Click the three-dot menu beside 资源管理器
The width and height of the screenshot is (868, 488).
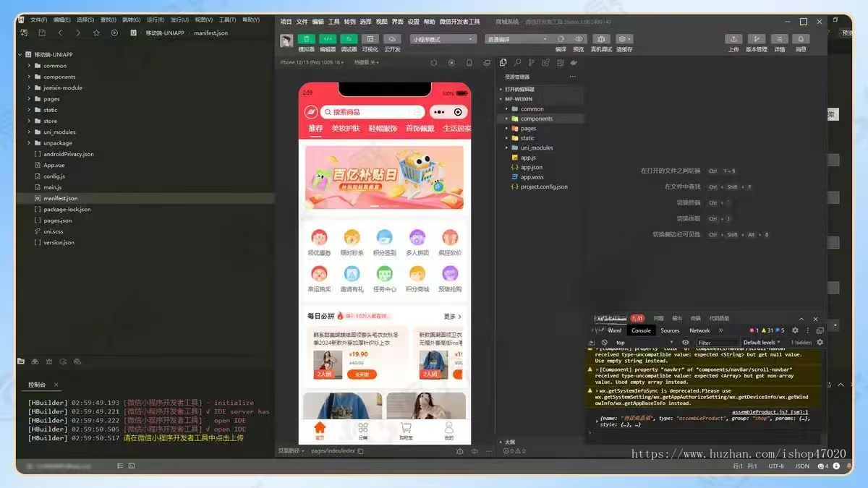tap(573, 77)
